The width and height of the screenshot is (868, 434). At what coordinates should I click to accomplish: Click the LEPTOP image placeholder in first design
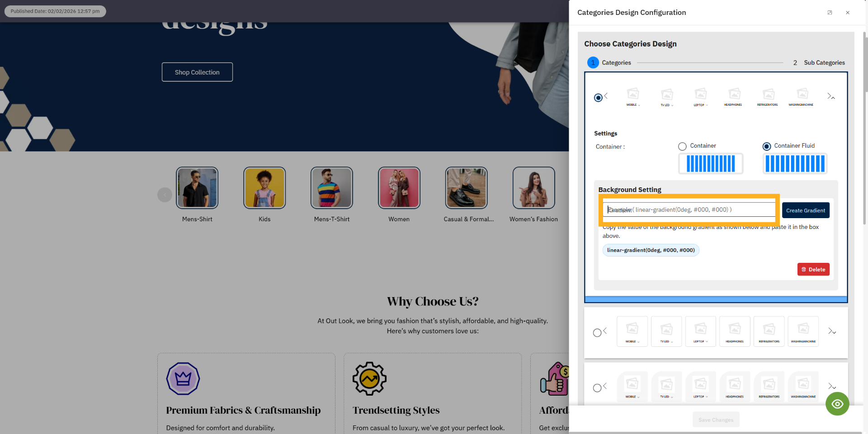click(701, 93)
